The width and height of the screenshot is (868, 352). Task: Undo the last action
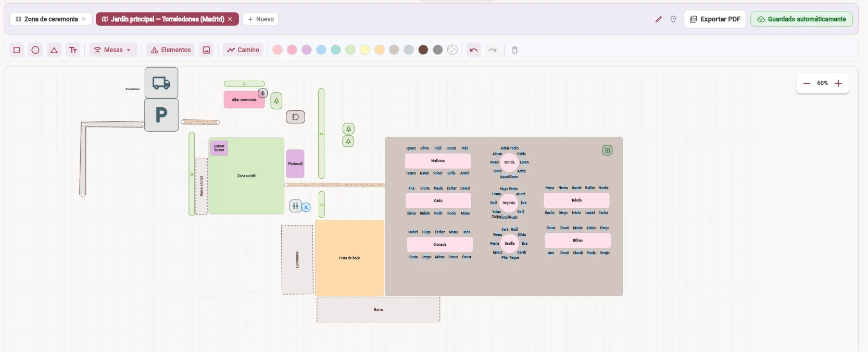(x=473, y=50)
